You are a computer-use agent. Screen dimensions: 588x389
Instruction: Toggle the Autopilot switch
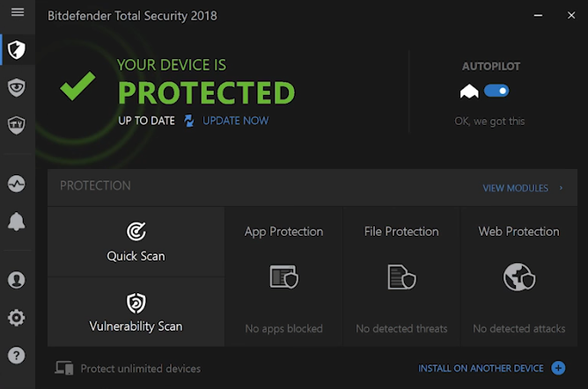click(x=496, y=91)
